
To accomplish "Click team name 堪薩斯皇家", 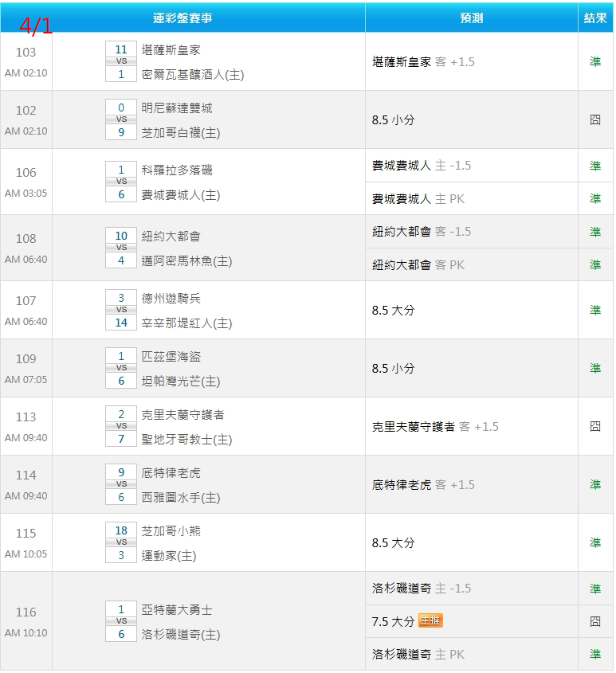I will [x=171, y=50].
